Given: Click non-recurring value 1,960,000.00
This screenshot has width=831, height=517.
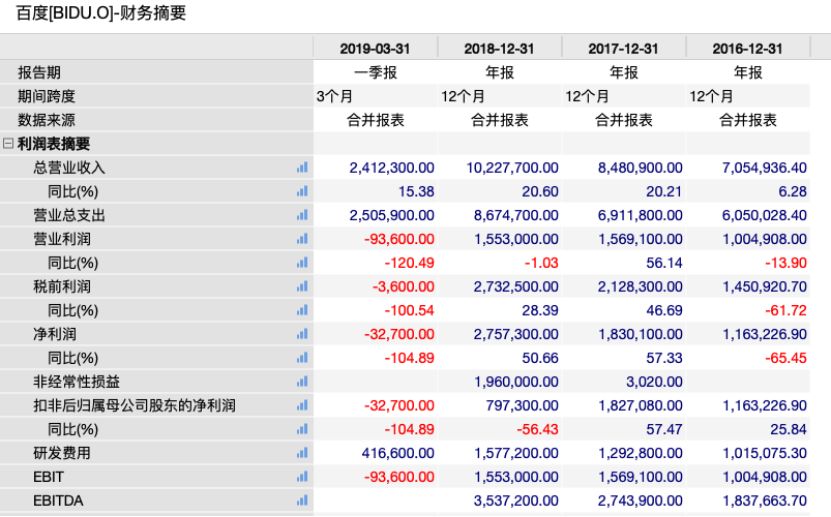Looking at the screenshot, I should click(516, 382).
